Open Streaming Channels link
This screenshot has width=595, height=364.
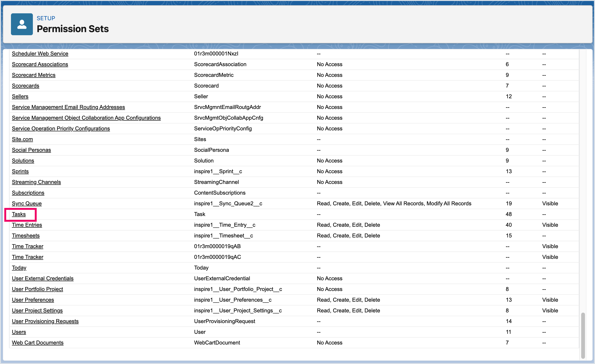point(36,182)
